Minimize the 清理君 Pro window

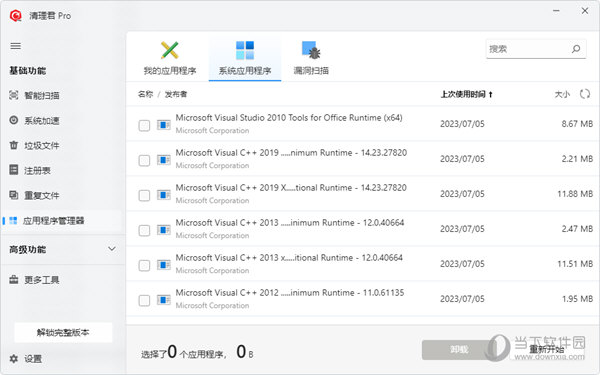(x=556, y=11)
